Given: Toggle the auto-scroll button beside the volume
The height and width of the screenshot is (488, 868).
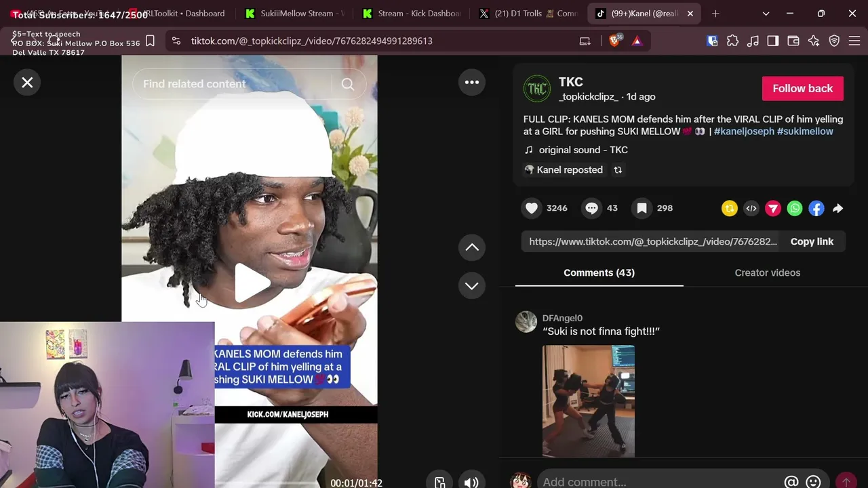Looking at the screenshot, I should pyautogui.click(x=440, y=482).
